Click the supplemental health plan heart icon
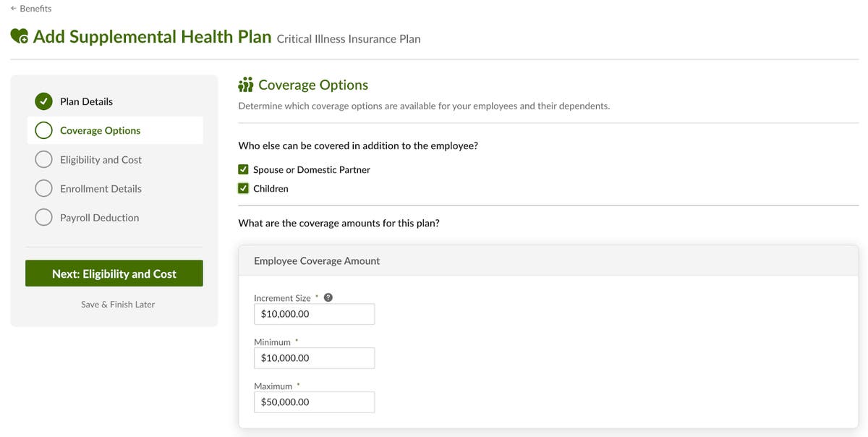 point(17,34)
